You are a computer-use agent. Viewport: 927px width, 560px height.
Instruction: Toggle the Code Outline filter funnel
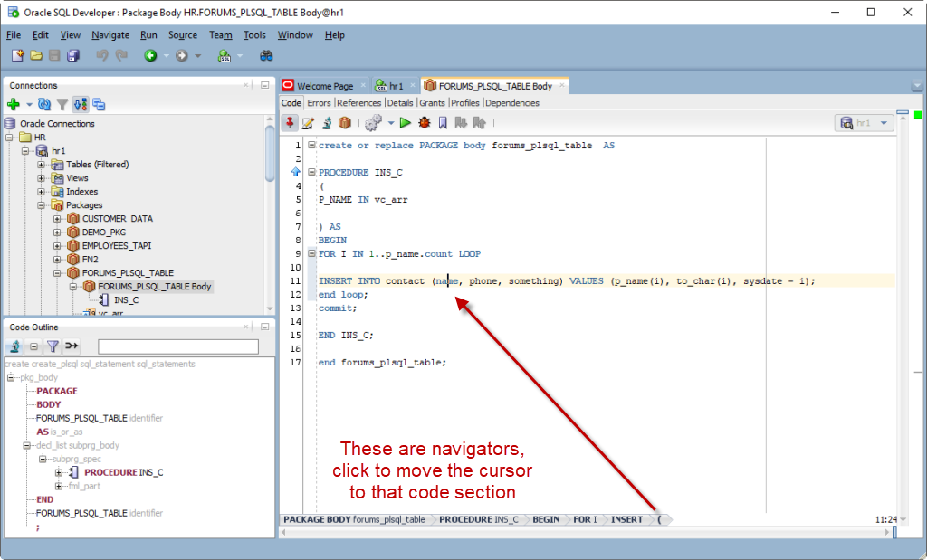pyautogui.click(x=53, y=346)
